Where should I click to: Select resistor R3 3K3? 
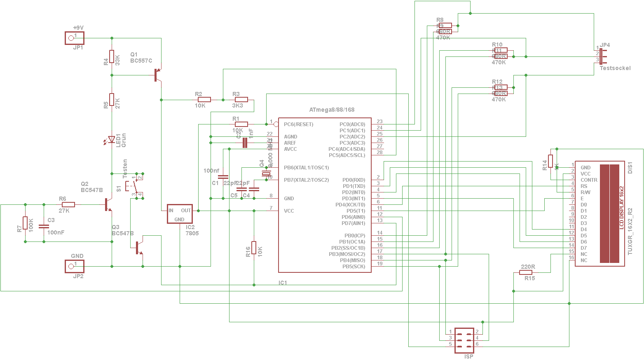(x=241, y=99)
